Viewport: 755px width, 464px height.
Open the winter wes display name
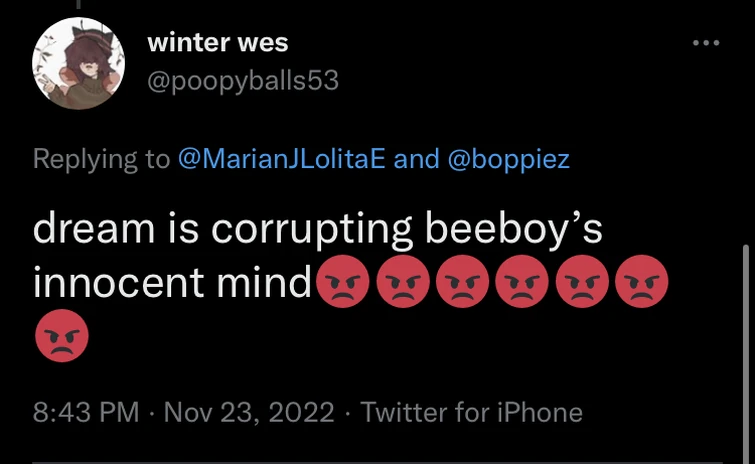point(217,43)
